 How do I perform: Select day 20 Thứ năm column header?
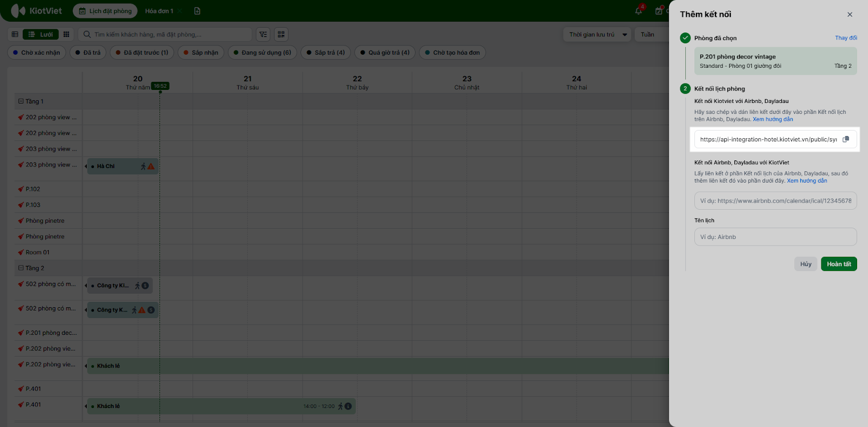(138, 82)
